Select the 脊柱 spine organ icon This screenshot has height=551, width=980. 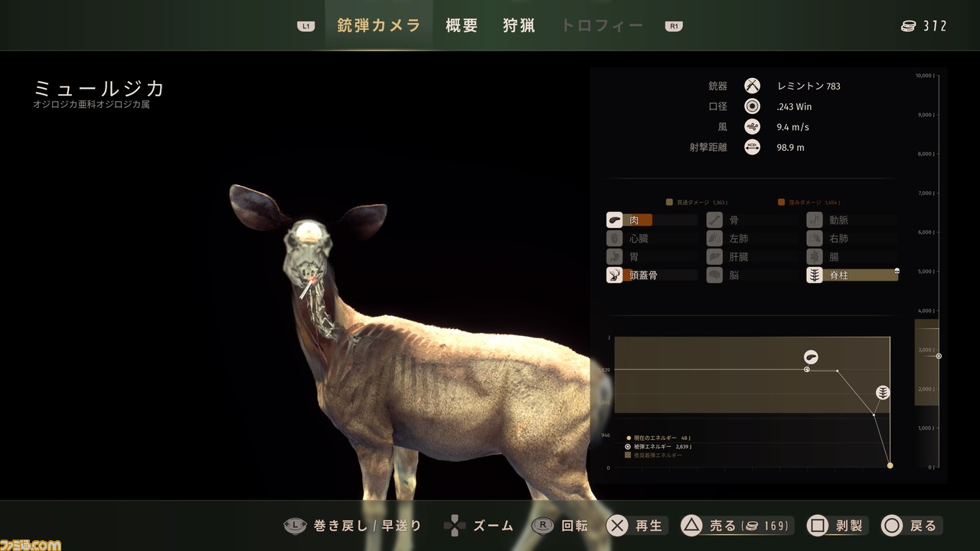[x=815, y=275]
